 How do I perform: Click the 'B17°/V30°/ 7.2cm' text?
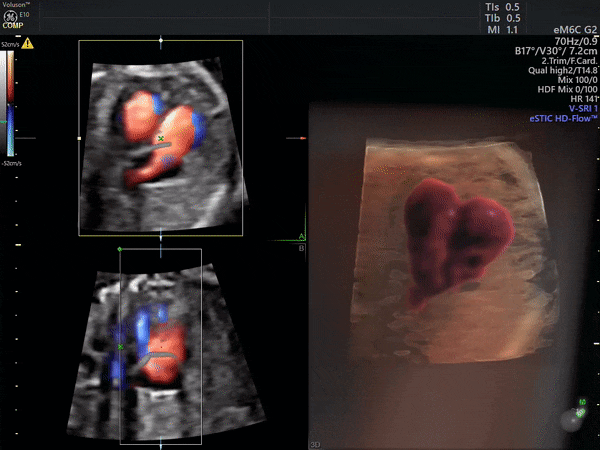pyautogui.click(x=556, y=51)
